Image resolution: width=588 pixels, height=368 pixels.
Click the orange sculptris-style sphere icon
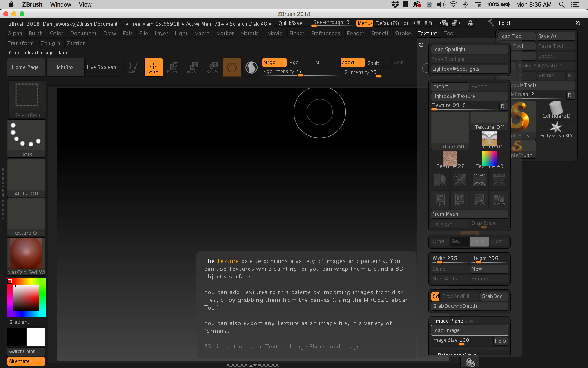(x=232, y=67)
